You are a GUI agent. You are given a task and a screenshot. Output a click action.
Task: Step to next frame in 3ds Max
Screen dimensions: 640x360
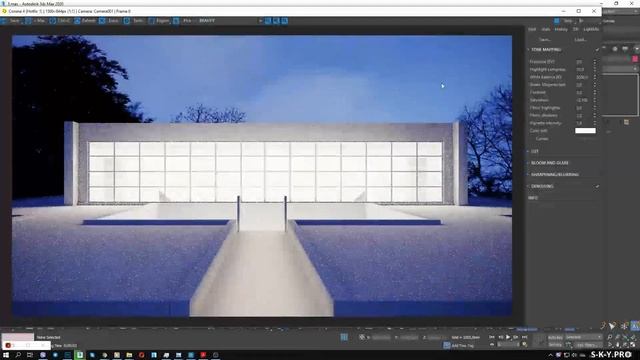click(x=516, y=337)
